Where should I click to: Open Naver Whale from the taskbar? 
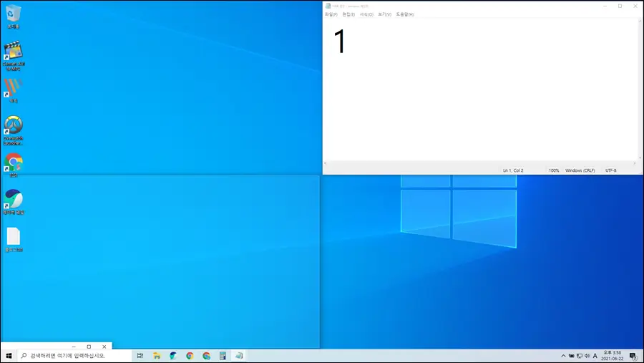(173, 356)
